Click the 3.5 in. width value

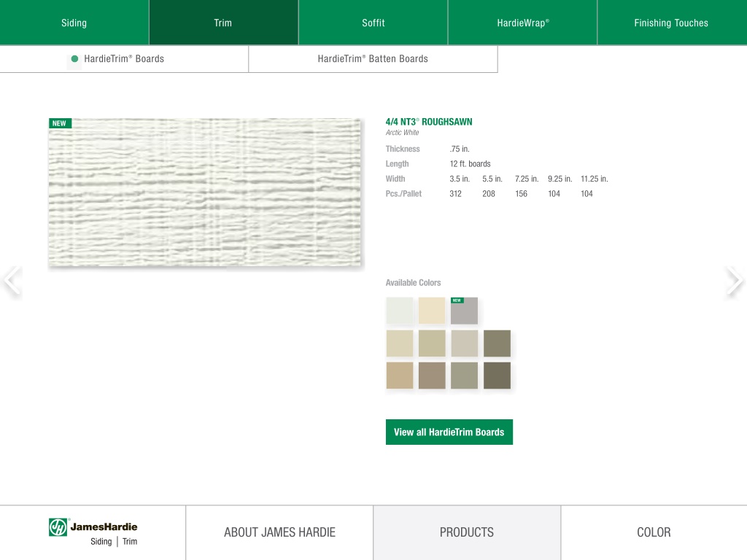pyautogui.click(x=460, y=179)
